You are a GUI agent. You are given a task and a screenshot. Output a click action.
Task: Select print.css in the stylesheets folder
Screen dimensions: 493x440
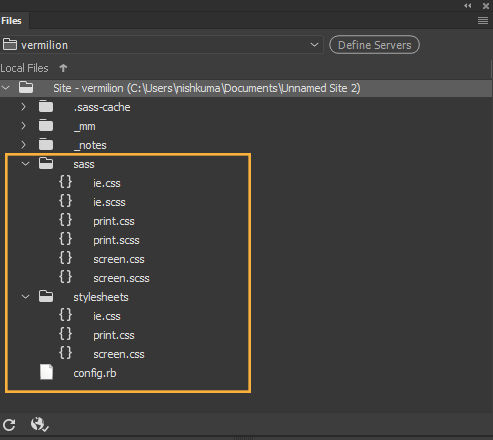coord(114,335)
